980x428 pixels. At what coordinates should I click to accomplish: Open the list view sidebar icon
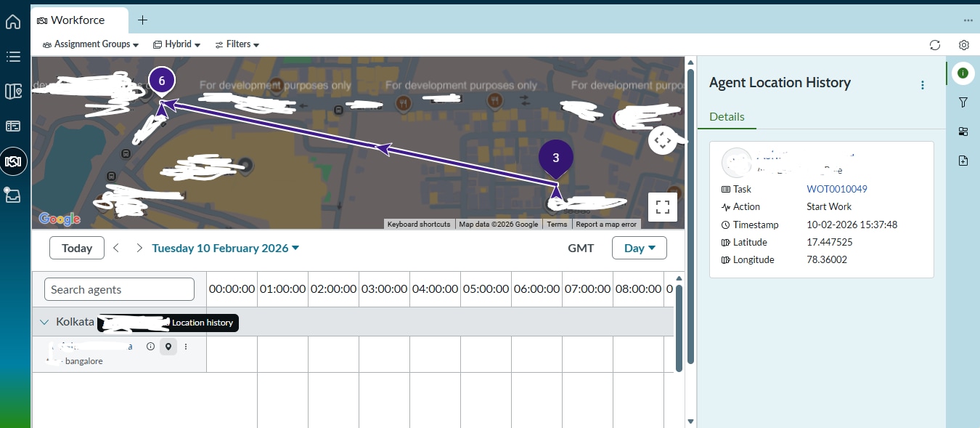point(13,56)
